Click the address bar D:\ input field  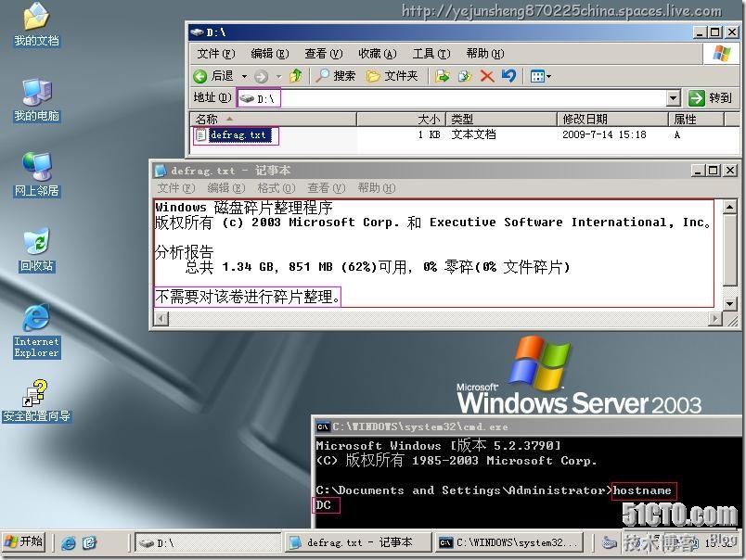point(452,98)
